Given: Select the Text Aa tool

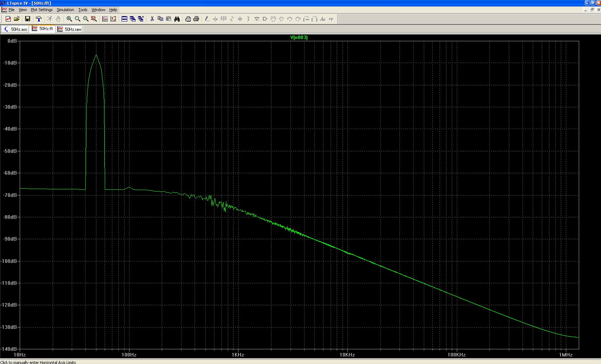Looking at the screenshot, I should click(x=323, y=19).
